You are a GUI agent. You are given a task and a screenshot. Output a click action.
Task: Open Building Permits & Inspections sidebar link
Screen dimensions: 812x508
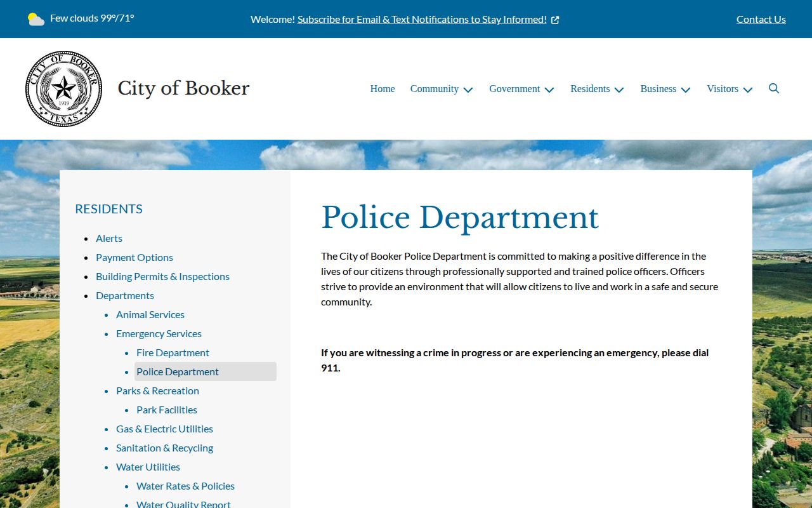tap(162, 276)
